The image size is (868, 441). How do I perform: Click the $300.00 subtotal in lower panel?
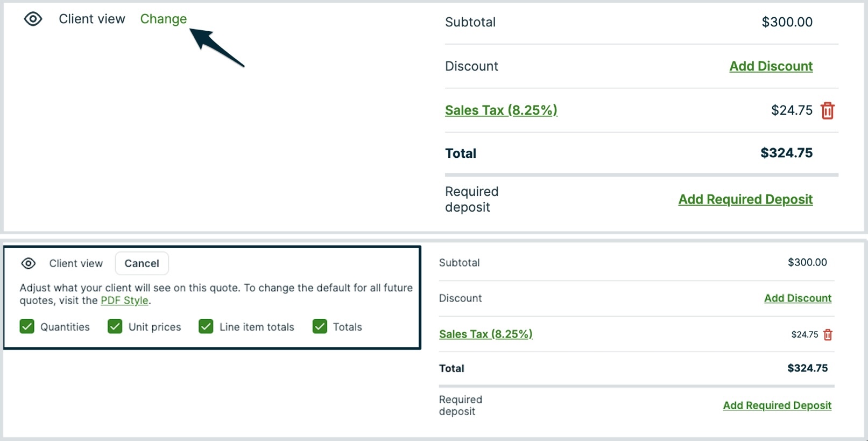pos(807,263)
